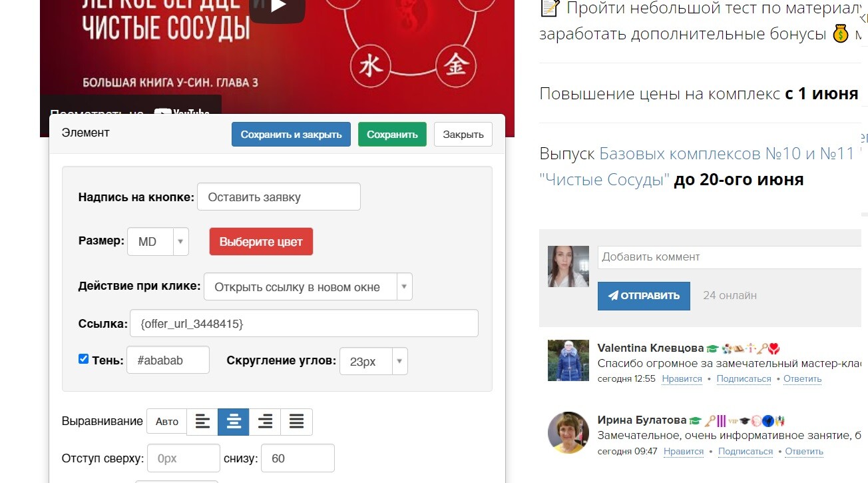The width and height of the screenshot is (868, 483).
Task: Click the metal Chinese character circle
Action: 457,65
